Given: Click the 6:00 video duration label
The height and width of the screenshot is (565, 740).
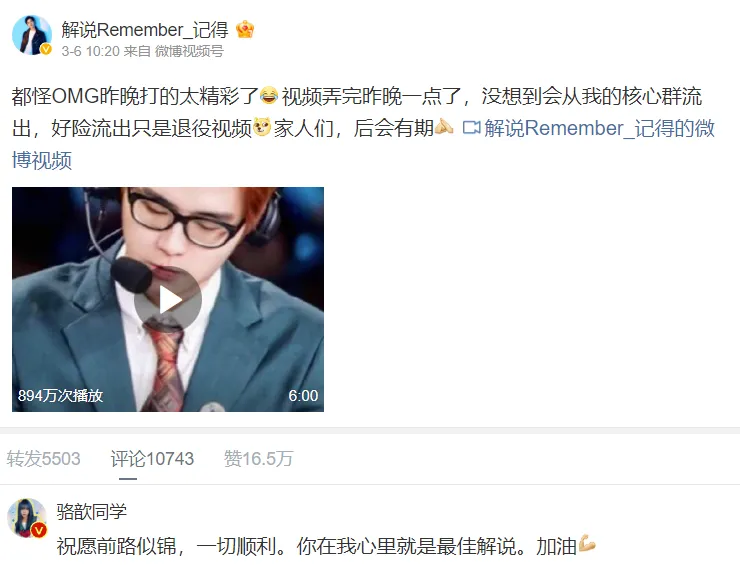Looking at the screenshot, I should (303, 396).
